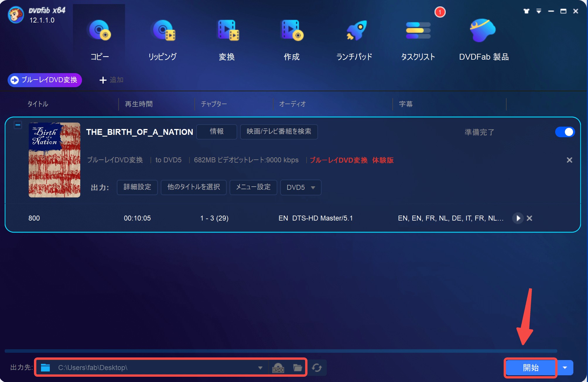This screenshot has height=382, width=588.
Task: Minimize the DVDFab window
Action: [551, 11]
